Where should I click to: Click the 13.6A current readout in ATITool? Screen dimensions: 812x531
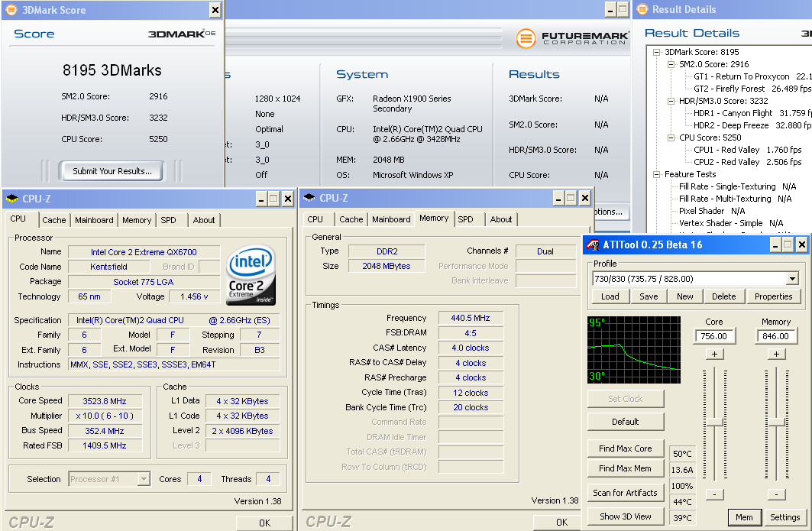tap(682, 470)
